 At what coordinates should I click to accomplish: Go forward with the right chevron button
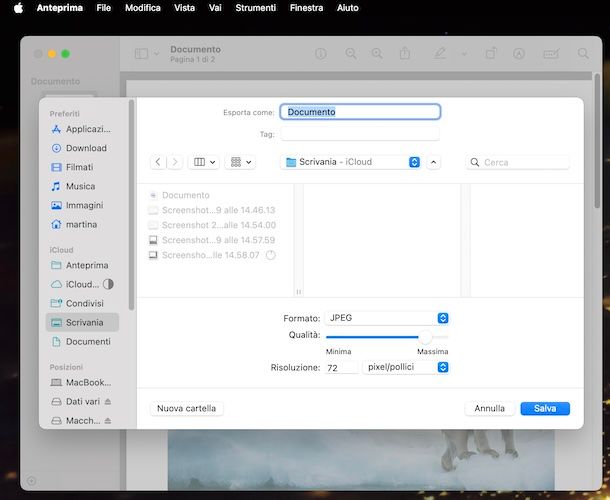tap(175, 162)
